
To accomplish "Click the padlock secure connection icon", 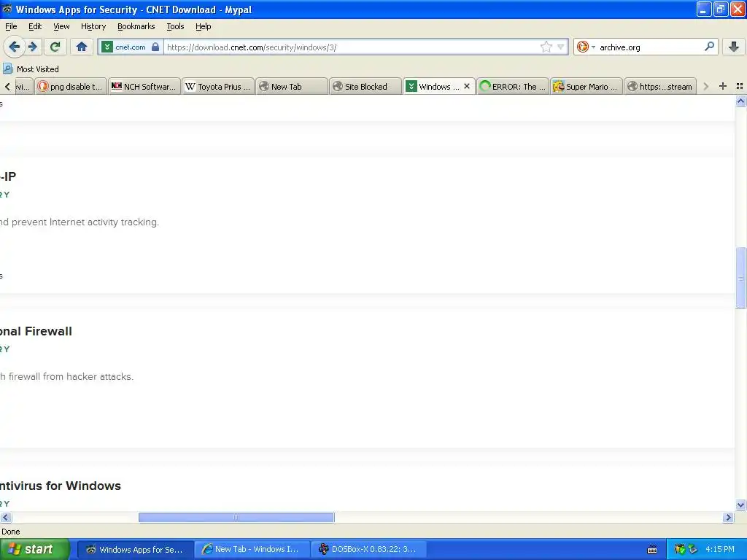I will point(155,47).
